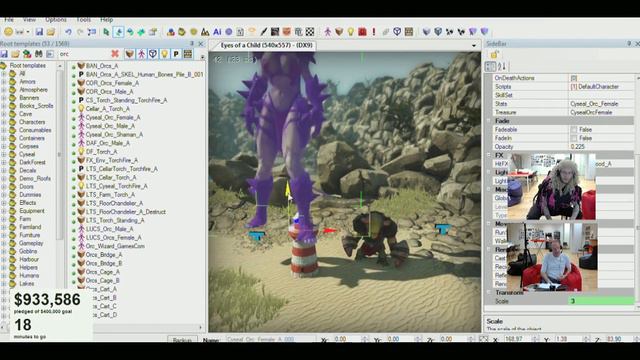This screenshot has height=360, width=640.
Task: Click the blue trigger wireframe toolbar icon
Action: point(397,32)
